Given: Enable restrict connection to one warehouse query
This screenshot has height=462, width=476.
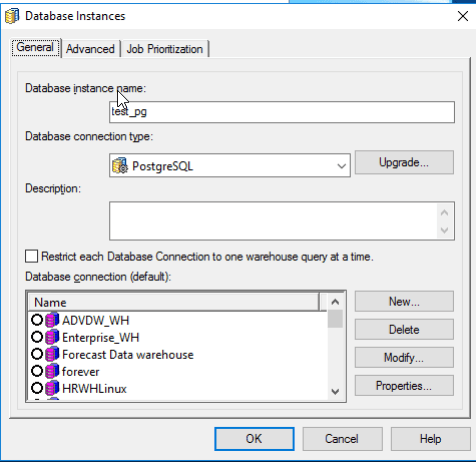Looking at the screenshot, I should pyautogui.click(x=32, y=256).
